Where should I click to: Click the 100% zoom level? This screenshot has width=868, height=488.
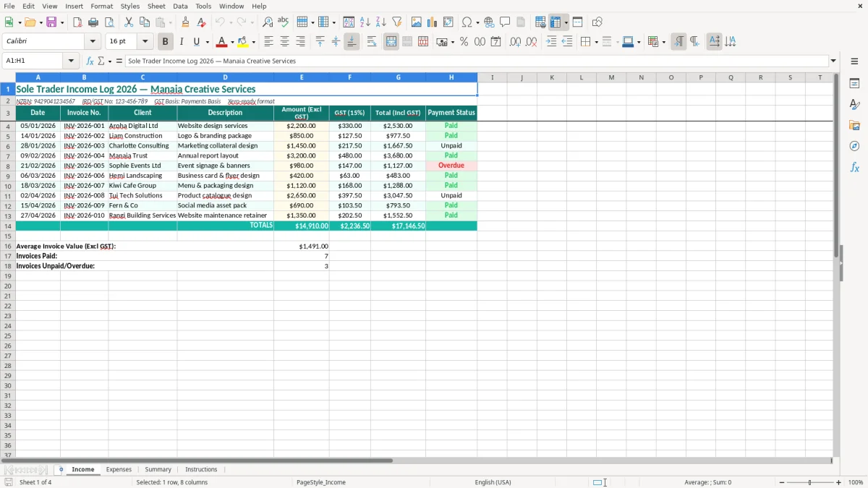[x=856, y=482]
